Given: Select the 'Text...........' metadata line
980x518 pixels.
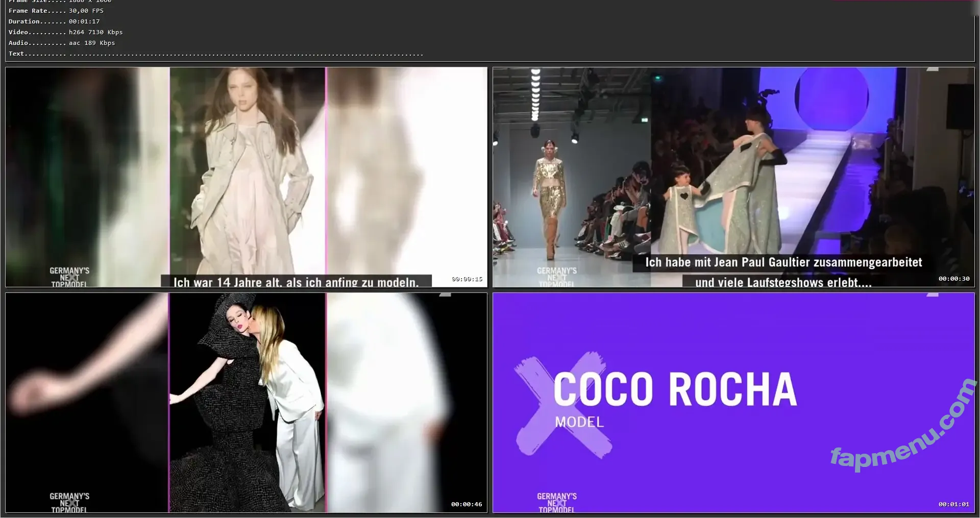Looking at the screenshot, I should (216, 54).
